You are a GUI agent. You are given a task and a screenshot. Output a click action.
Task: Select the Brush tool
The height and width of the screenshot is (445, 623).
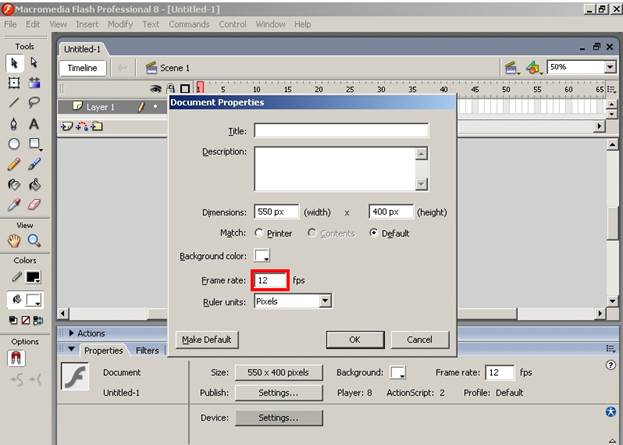35,164
